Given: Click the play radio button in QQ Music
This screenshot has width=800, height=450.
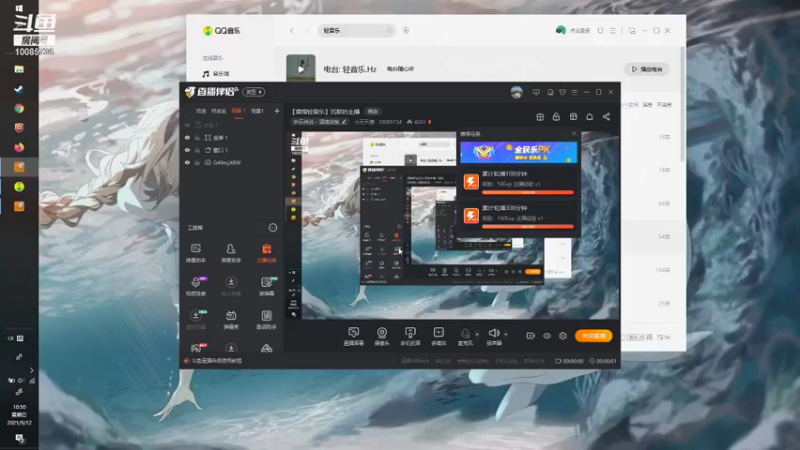Looking at the screenshot, I should (647, 69).
